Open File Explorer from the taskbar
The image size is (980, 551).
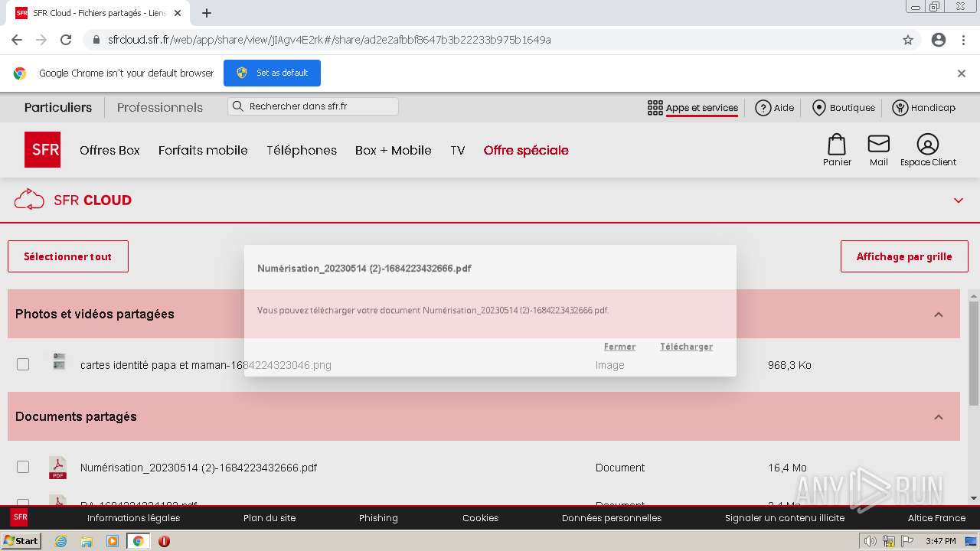coord(87,541)
